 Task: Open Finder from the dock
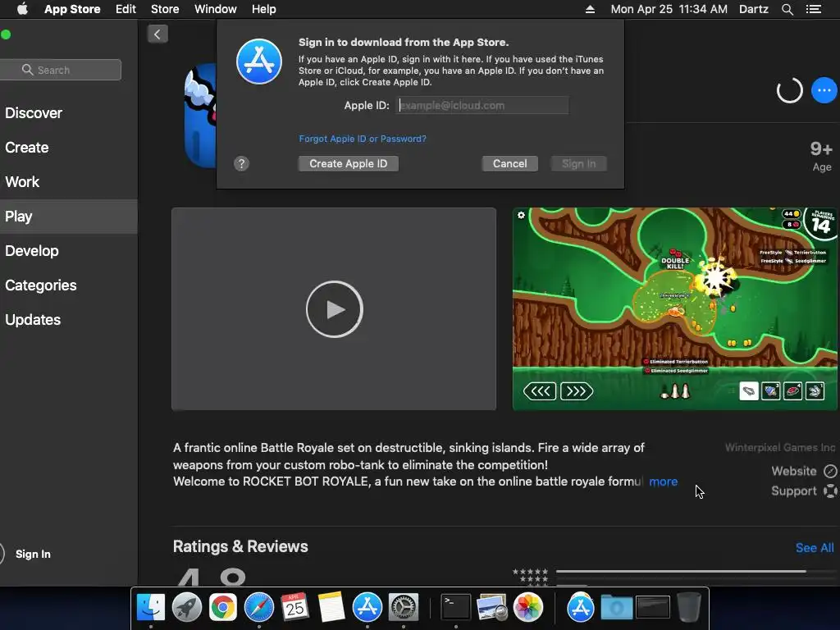[x=151, y=608]
